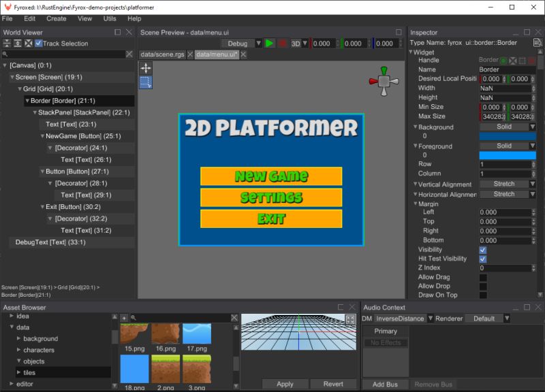This screenshot has width=545, height=392.
Task: Click the plus icon in the Asset Browser
Action: (x=124, y=317)
